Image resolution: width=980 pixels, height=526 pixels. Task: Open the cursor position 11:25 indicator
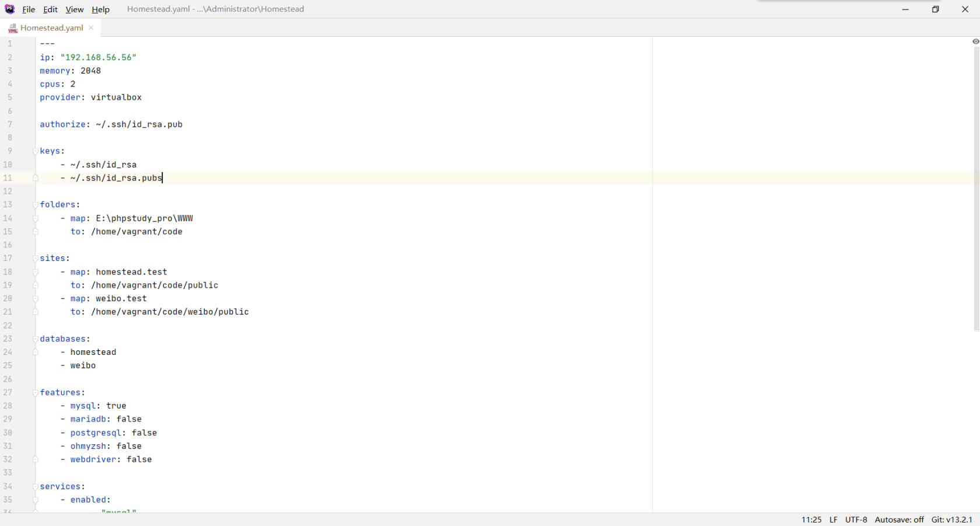[x=811, y=520]
